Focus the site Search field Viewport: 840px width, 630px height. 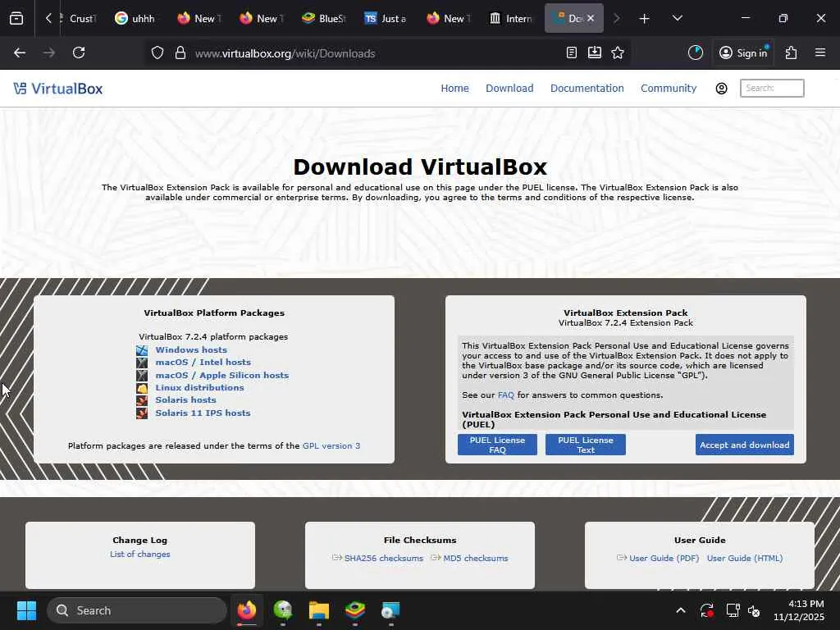[x=772, y=88]
